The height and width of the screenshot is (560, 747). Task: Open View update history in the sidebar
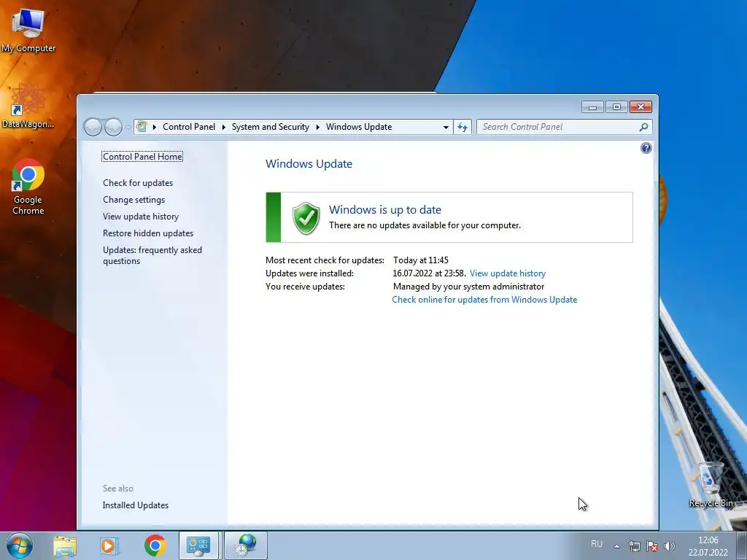(x=141, y=216)
